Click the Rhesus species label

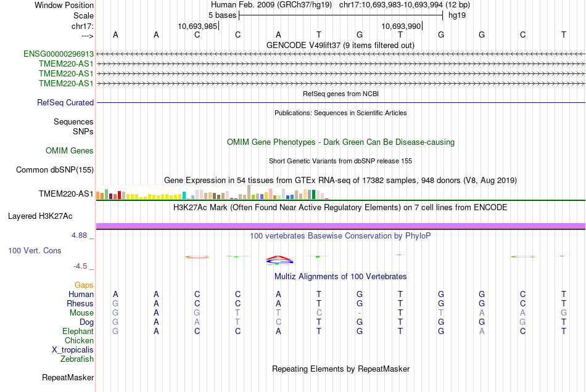point(80,303)
